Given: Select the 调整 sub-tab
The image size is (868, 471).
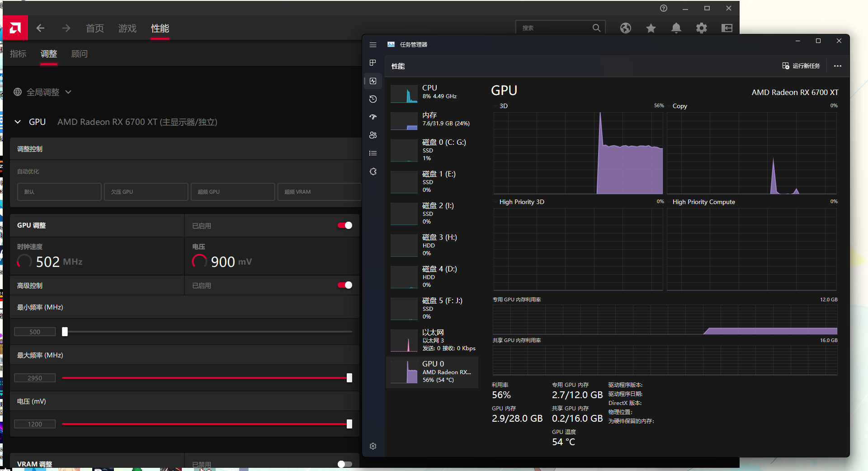Looking at the screenshot, I should [x=49, y=54].
